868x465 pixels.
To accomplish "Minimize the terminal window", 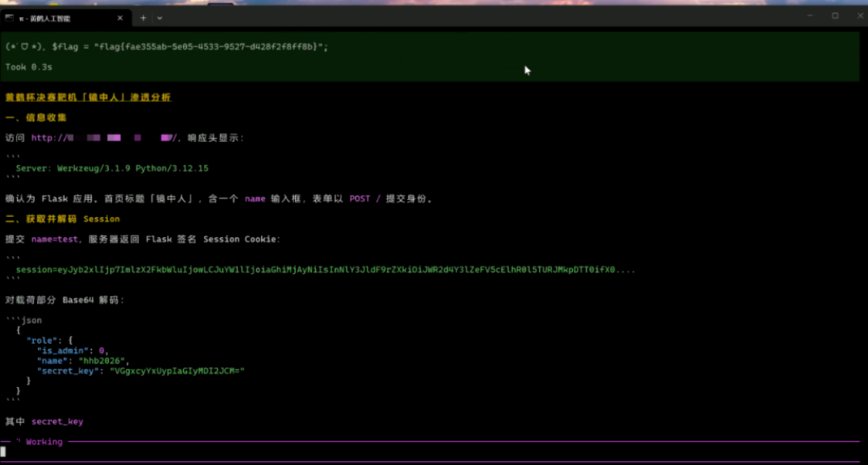I will (809, 16).
